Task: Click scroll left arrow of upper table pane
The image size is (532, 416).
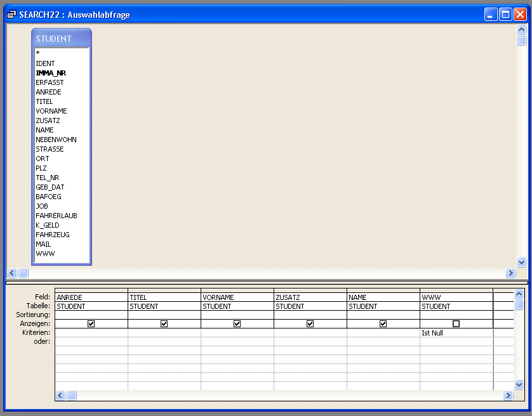Action: (x=12, y=273)
